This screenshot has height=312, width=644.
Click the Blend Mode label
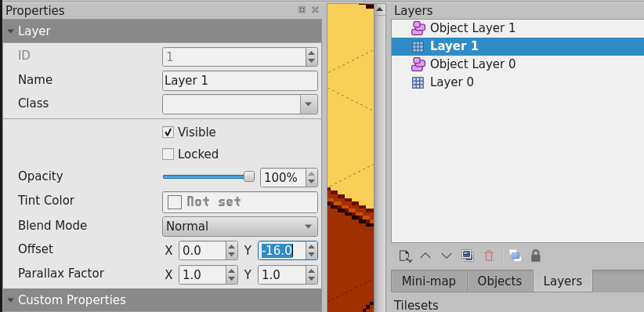[x=52, y=226]
